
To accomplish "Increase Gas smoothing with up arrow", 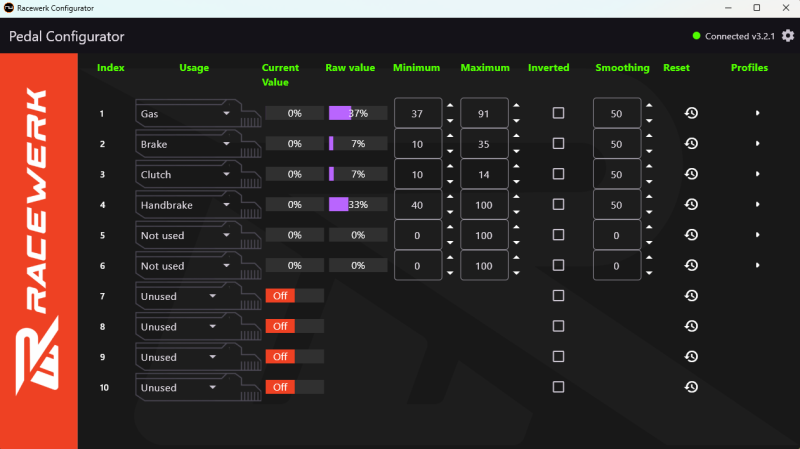I will [649, 106].
